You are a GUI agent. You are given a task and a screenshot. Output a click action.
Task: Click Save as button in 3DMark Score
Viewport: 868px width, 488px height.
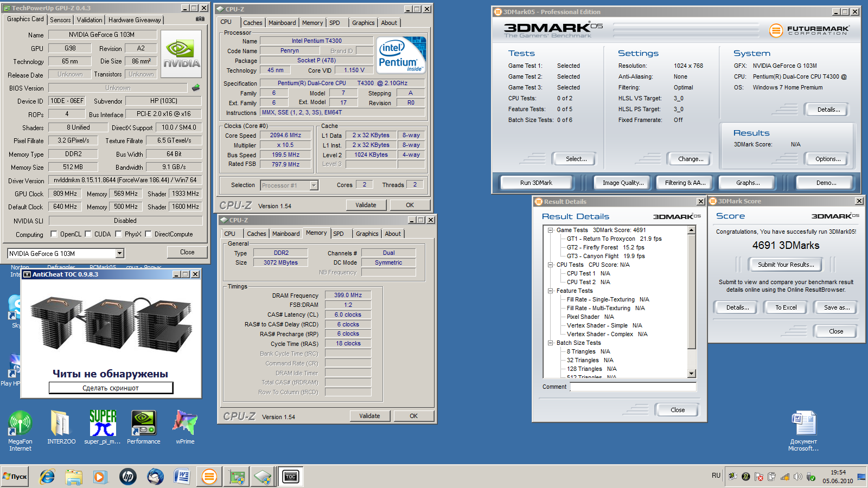tap(837, 307)
